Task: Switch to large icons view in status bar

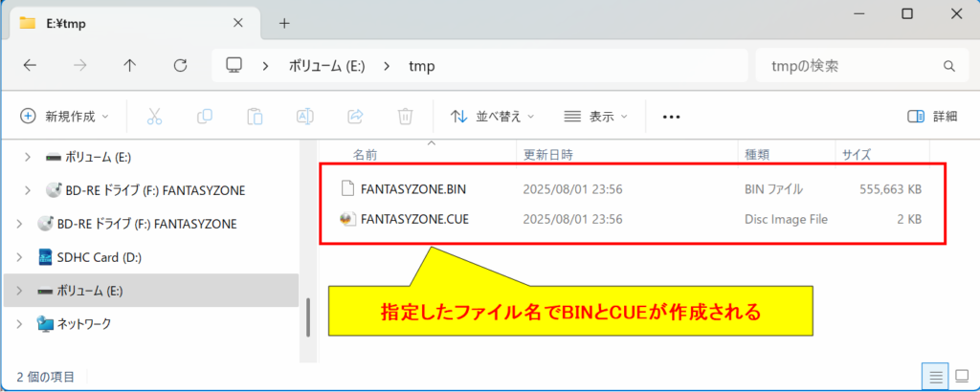Action: point(962,374)
